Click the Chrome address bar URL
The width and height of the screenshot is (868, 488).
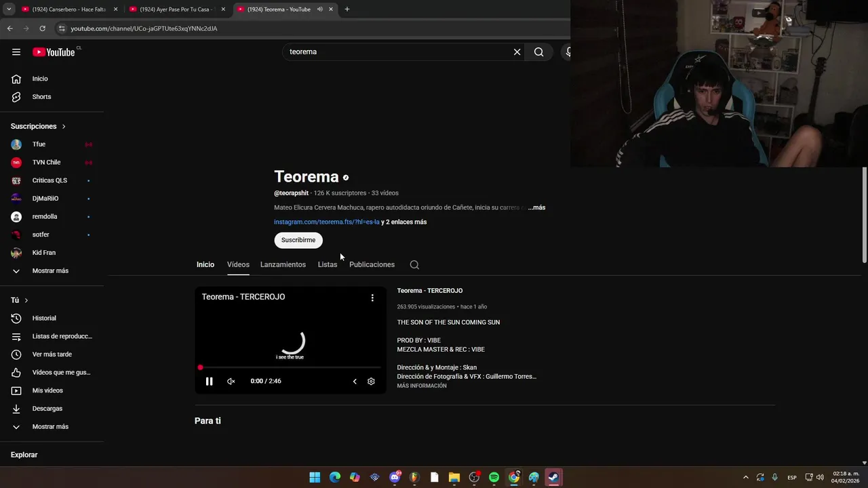(144, 28)
